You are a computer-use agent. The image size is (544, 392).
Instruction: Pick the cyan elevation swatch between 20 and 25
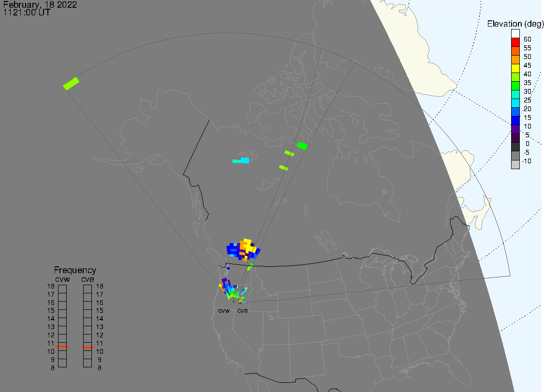click(515, 103)
